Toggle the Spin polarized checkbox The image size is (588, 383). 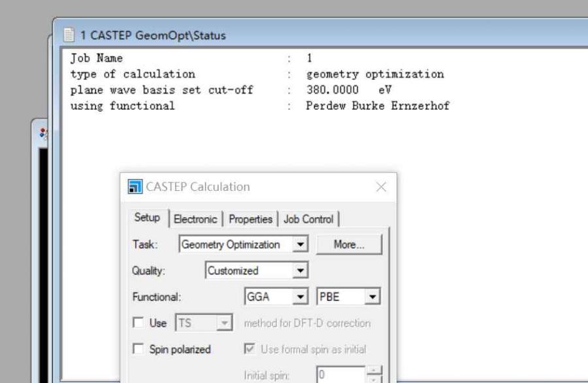pyautogui.click(x=138, y=349)
